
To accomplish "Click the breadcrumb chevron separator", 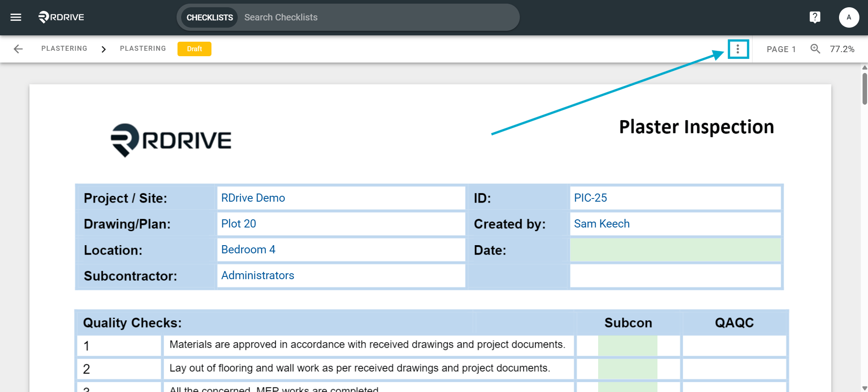I will click(104, 49).
